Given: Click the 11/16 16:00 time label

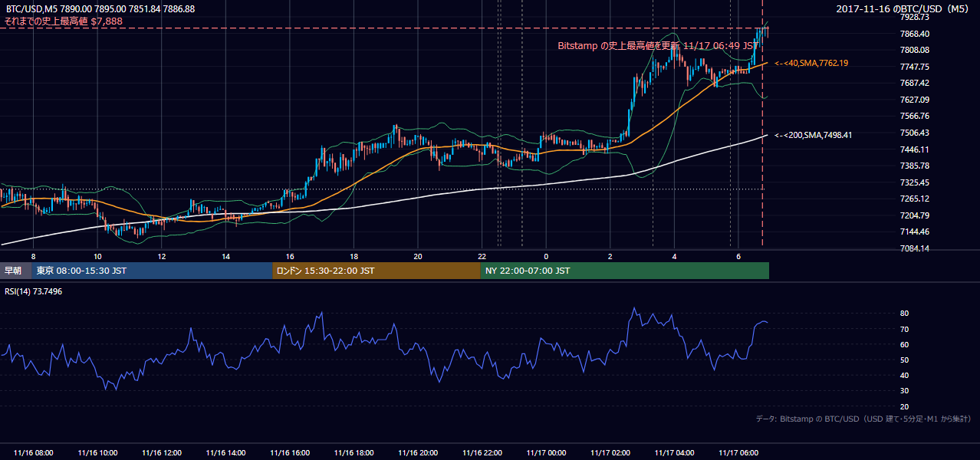Looking at the screenshot, I should tap(290, 452).
